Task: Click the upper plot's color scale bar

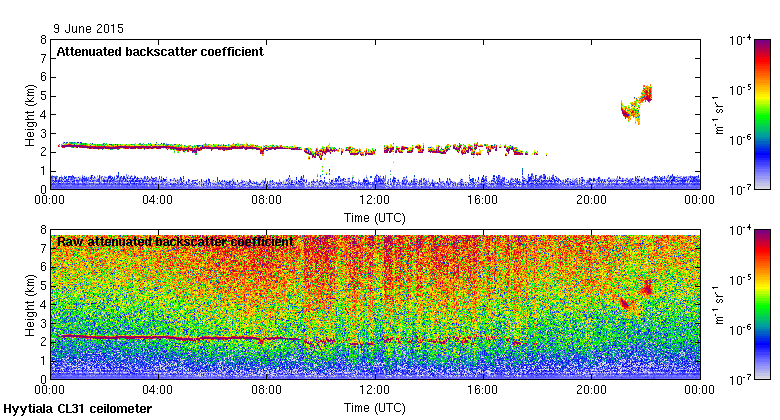Action: click(x=762, y=114)
